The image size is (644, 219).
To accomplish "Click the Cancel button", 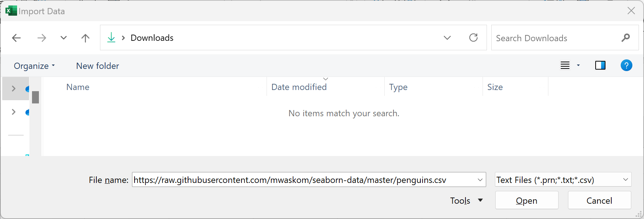I will pos(599,200).
